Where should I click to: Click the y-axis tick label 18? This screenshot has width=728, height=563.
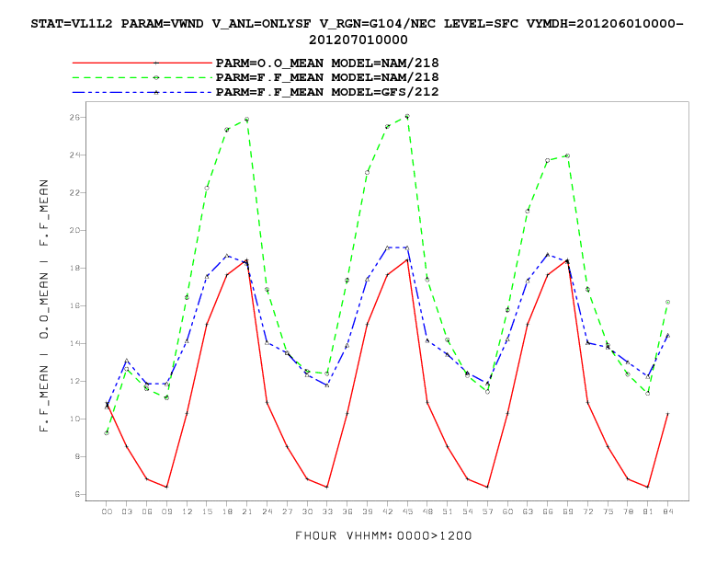pyautogui.click(x=74, y=268)
